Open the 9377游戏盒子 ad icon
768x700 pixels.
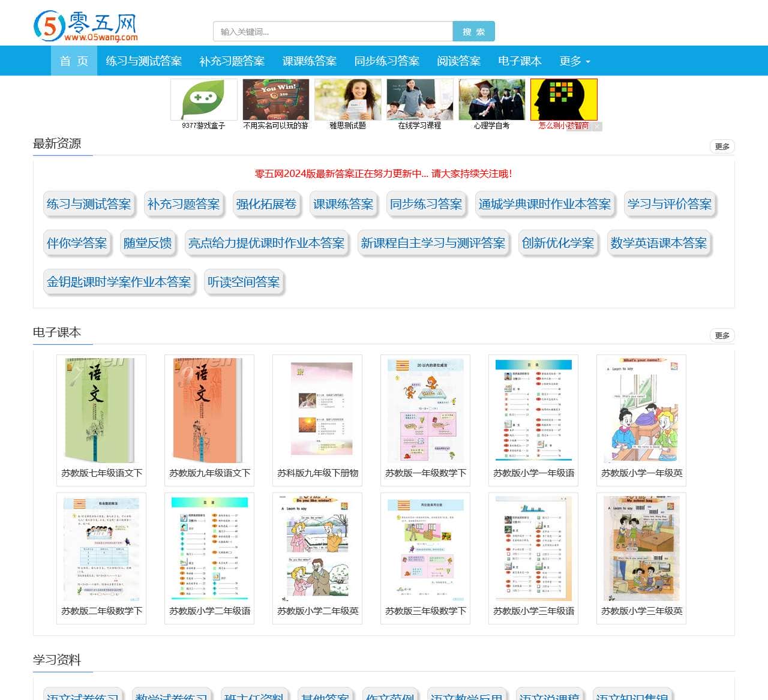point(204,100)
